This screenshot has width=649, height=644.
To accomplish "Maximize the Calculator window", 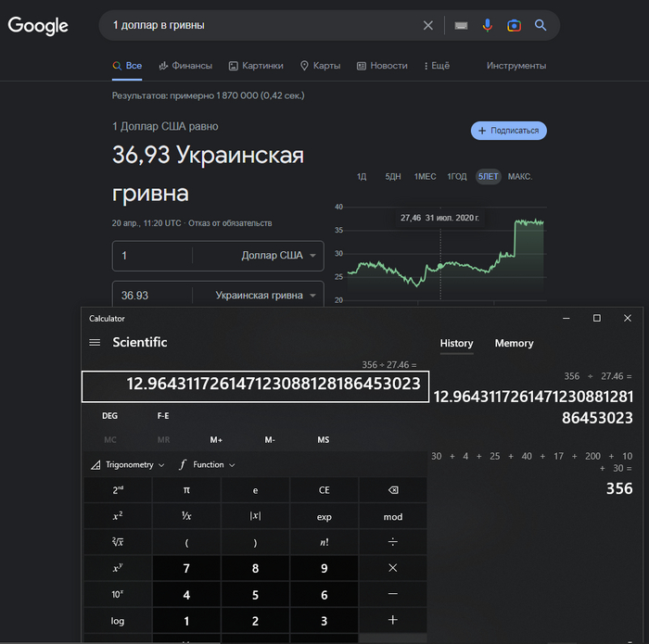I will point(597,318).
